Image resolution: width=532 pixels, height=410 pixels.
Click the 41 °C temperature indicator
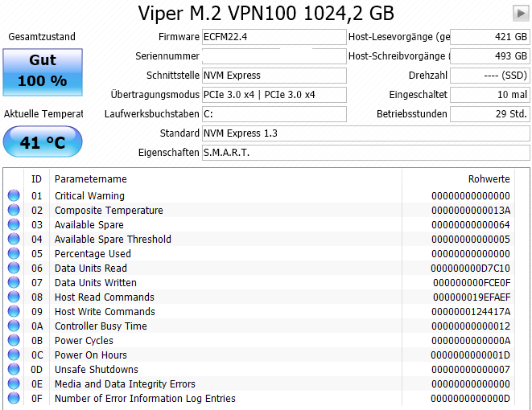[43, 141]
